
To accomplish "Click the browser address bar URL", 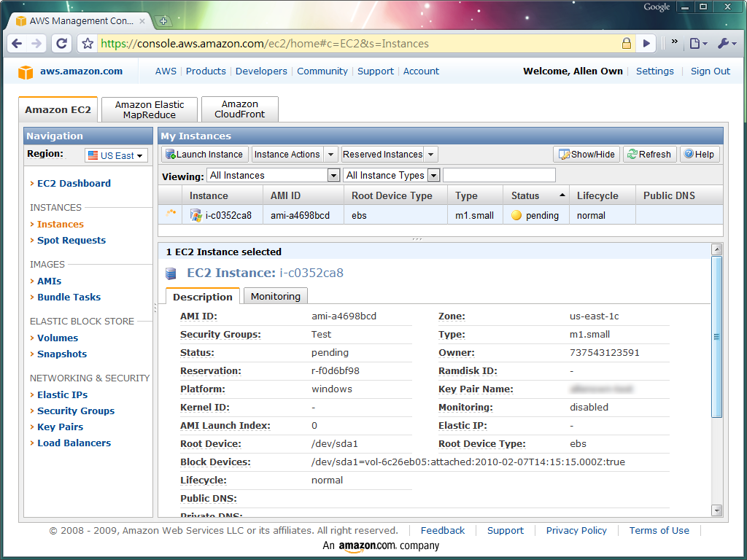I will [x=264, y=44].
